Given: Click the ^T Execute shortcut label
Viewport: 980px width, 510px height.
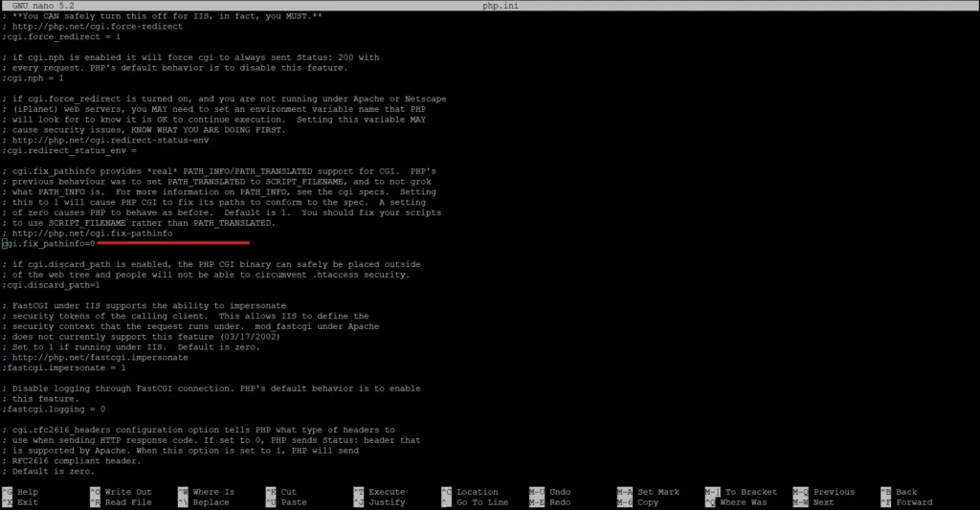Looking at the screenshot, I should click(x=379, y=492).
